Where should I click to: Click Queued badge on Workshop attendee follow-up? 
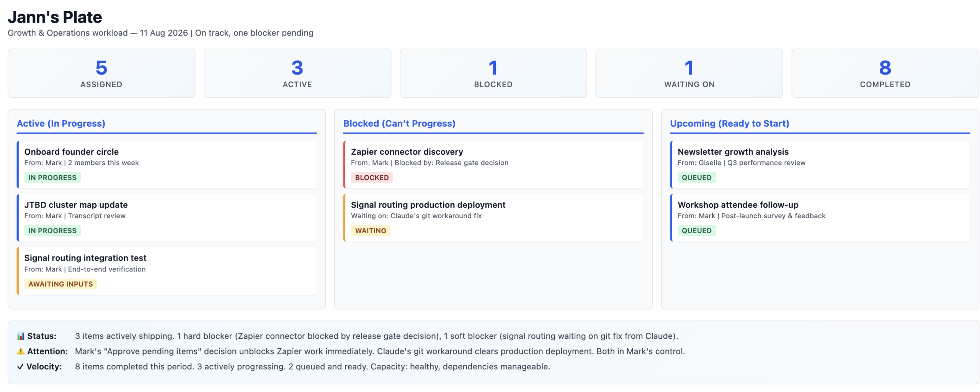point(696,231)
